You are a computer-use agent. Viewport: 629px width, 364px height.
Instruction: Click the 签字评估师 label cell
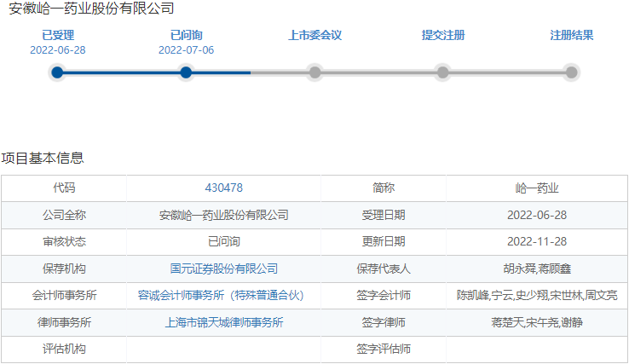tap(384, 350)
